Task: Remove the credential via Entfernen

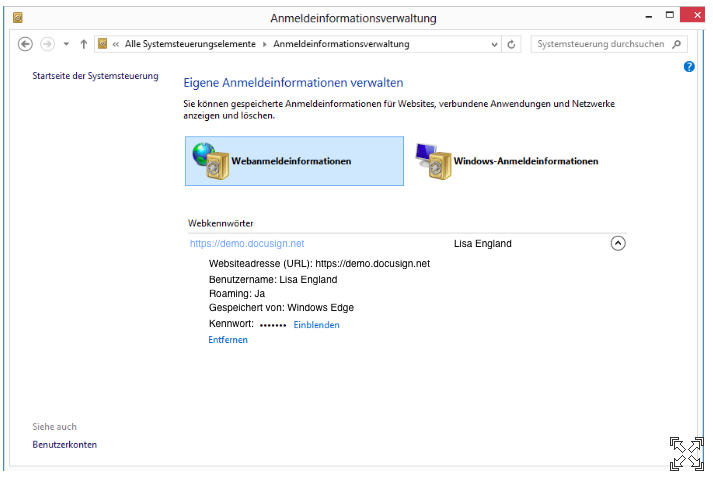Action: 228,340
